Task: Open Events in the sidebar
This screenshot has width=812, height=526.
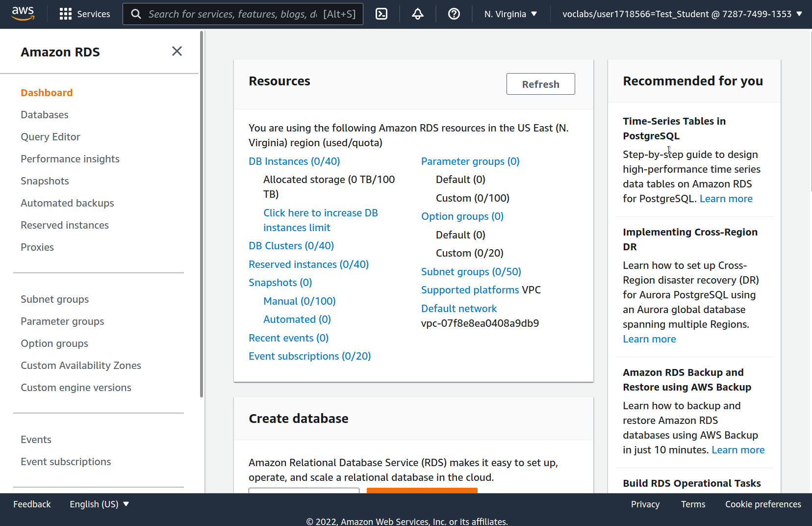Action: click(36, 440)
